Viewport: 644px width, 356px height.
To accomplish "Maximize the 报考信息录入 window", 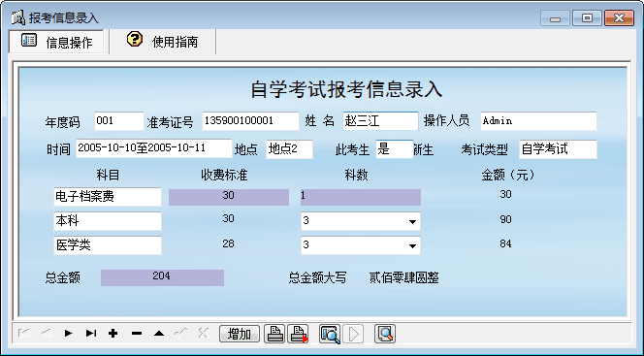I will click(x=587, y=18).
